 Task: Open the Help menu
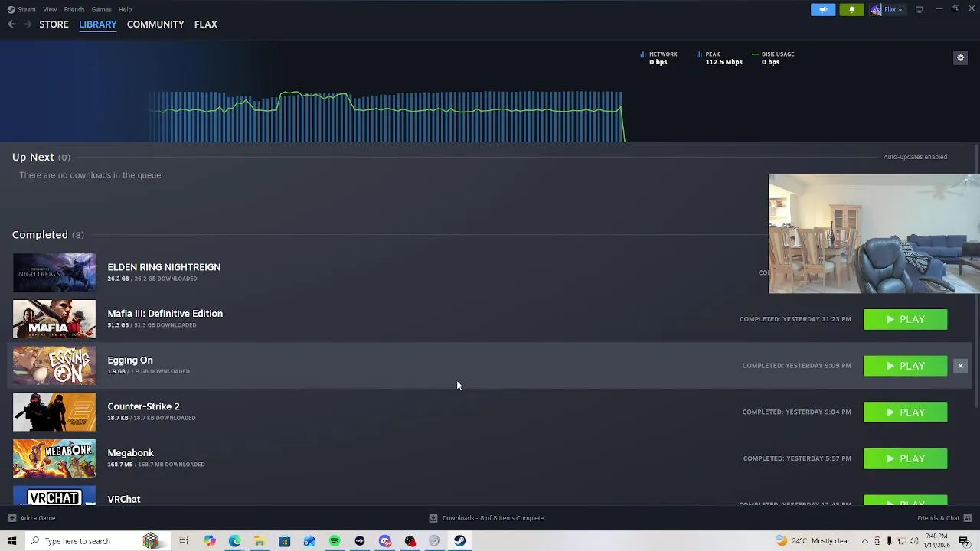(x=126, y=9)
